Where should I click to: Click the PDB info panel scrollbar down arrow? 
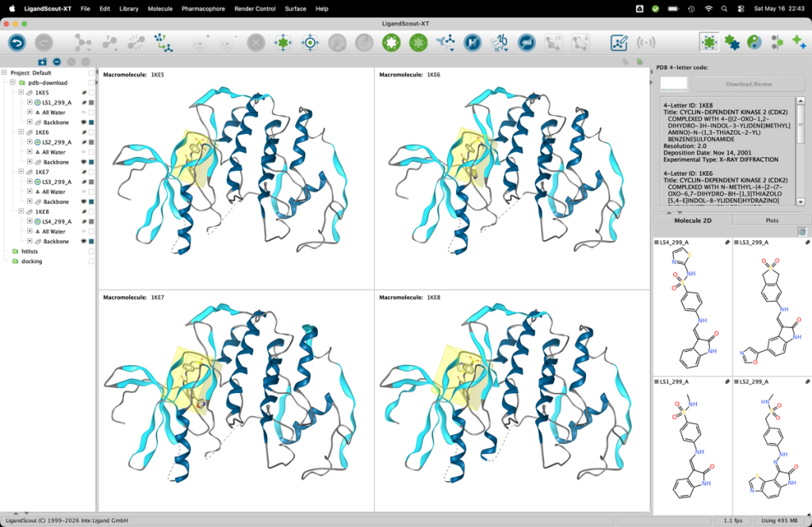click(801, 202)
